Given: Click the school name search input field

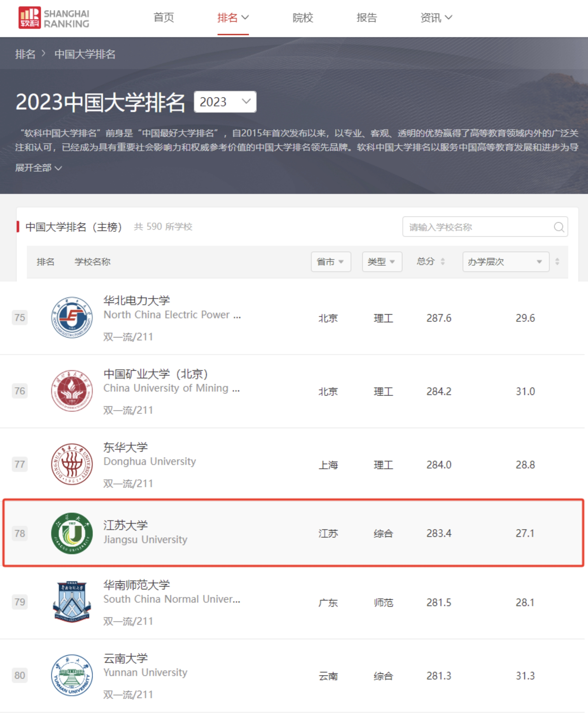Looking at the screenshot, I should point(474,227).
